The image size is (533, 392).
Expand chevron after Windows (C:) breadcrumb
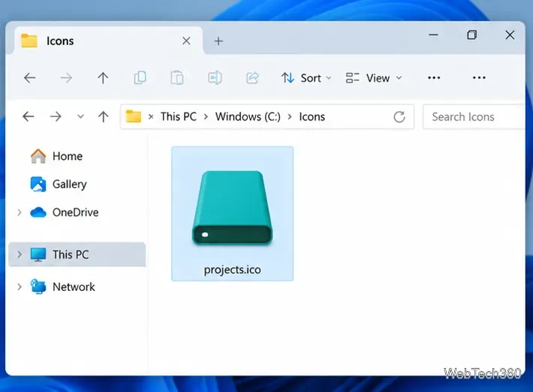coord(290,116)
